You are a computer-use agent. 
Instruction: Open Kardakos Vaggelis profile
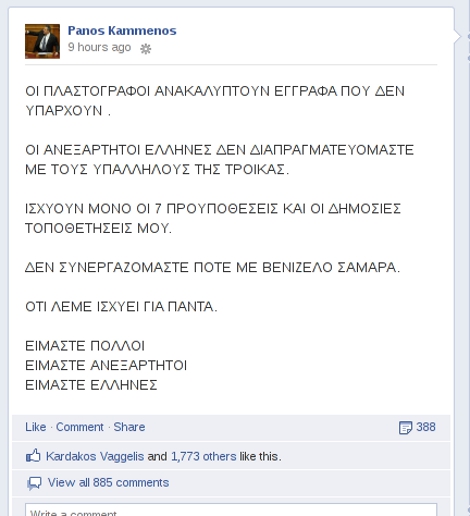click(95, 456)
